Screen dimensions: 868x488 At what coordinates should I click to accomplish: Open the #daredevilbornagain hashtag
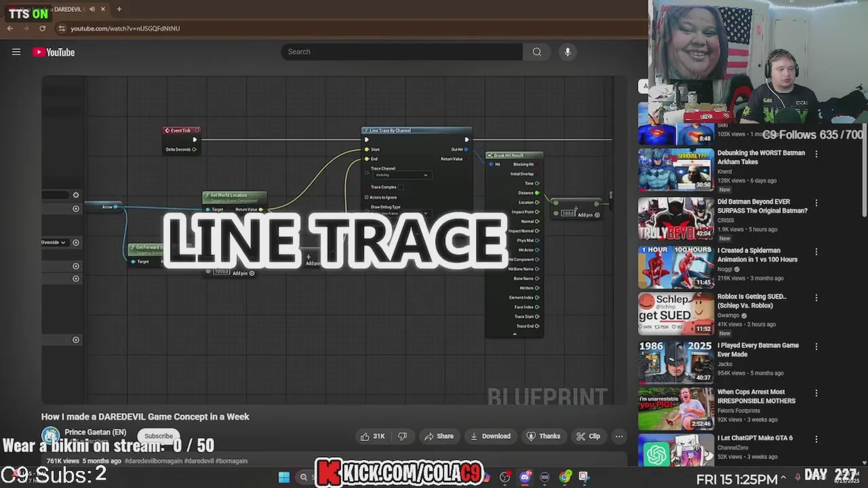153,461
